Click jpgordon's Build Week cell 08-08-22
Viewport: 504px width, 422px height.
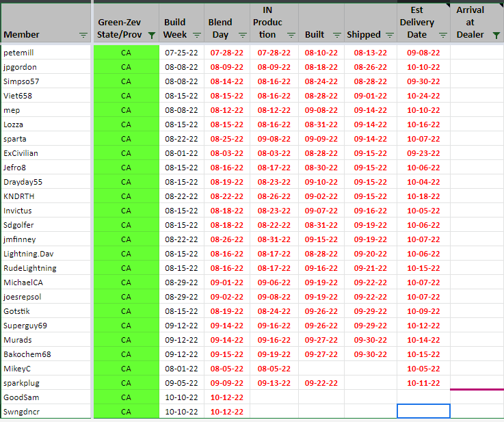[x=181, y=67]
